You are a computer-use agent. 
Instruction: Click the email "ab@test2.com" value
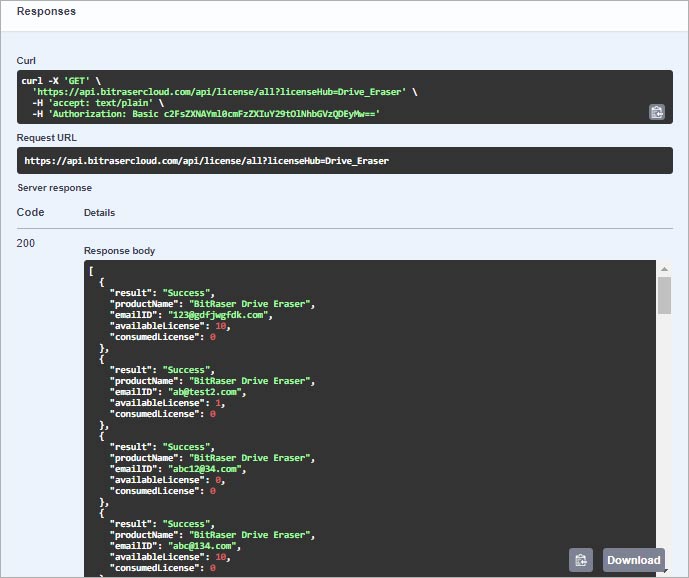[205, 392]
